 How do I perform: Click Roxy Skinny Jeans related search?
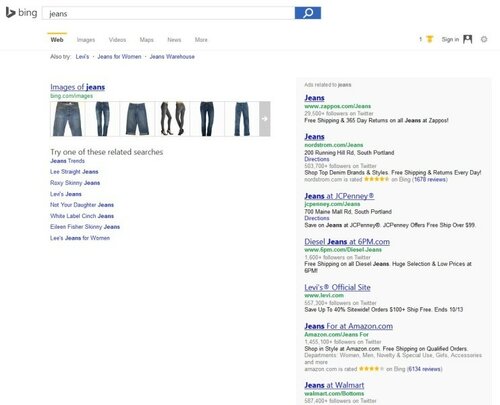click(x=75, y=183)
